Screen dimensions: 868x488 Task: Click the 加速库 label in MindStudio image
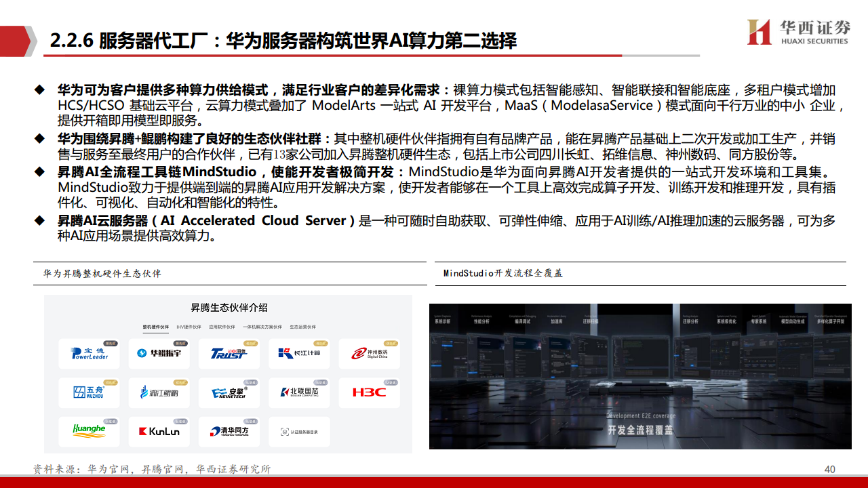(x=557, y=321)
